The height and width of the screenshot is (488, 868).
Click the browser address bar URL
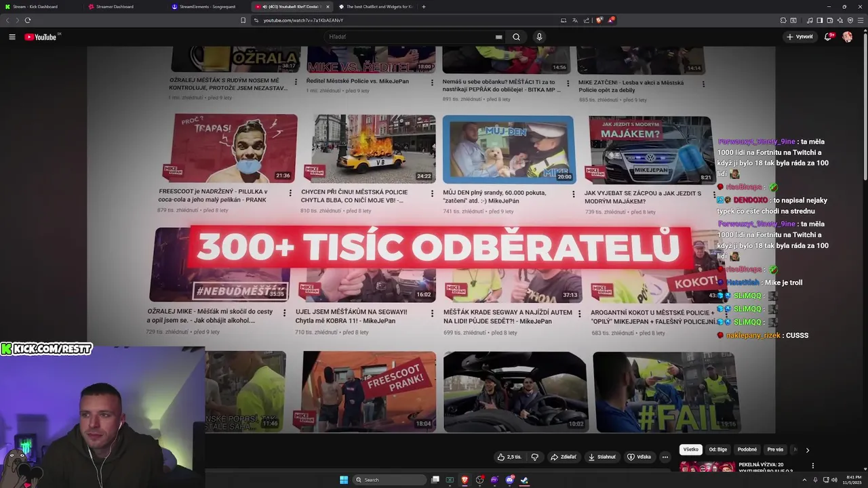(303, 20)
